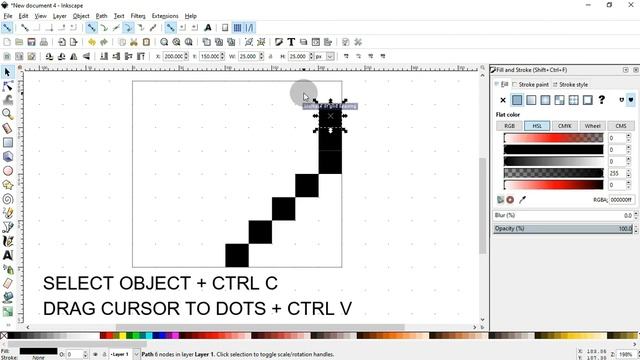Select the Text tool in toolbox
The width and height of the screenshot is (640, 360).
pyautogui.click(x=7, y=255)
